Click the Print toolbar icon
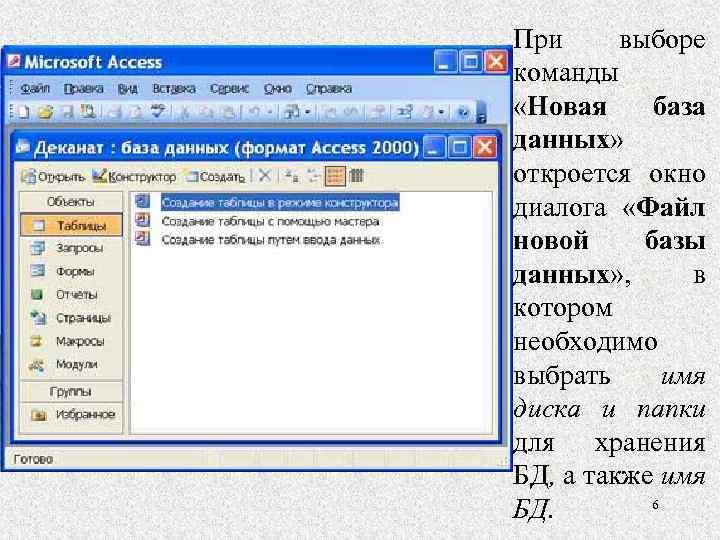Viewport: 720px width, 540px height. coord(114,112)
